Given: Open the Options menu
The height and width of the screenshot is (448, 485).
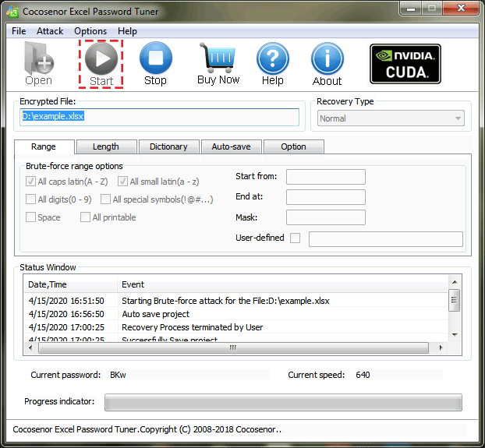Looking at the screenshot, I should 90,31.
